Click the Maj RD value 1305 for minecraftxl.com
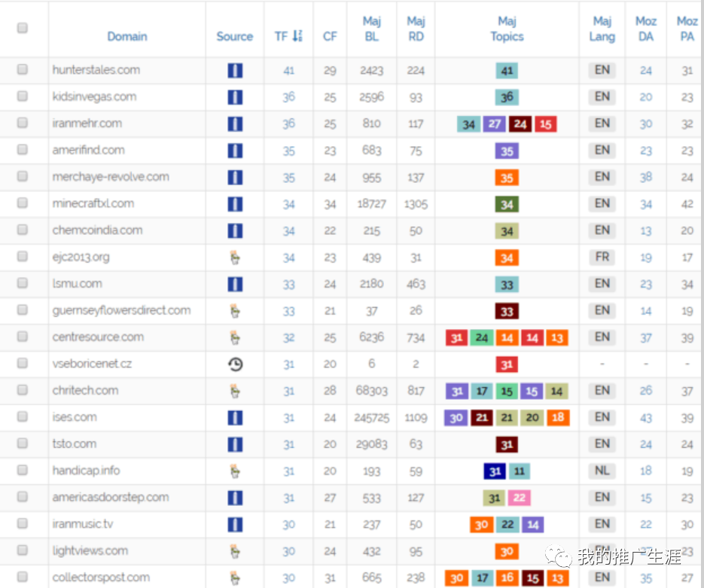Screen dimensions: 704x588 [x=416, y=204]
